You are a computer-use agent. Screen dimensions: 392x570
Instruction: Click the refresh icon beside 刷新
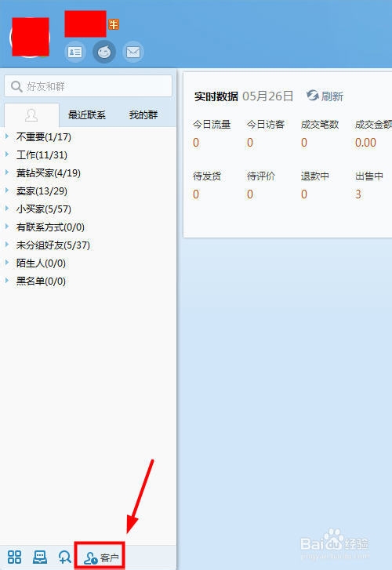tap(312, 96)
